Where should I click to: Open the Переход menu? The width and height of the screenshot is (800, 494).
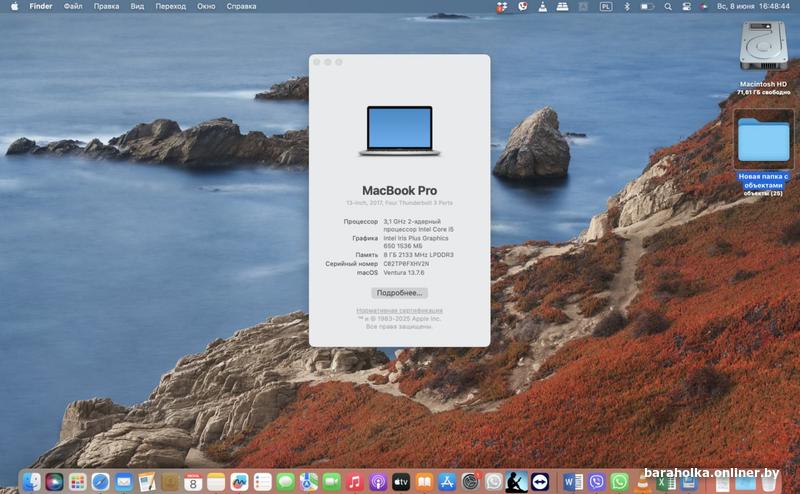pos(170,6)
